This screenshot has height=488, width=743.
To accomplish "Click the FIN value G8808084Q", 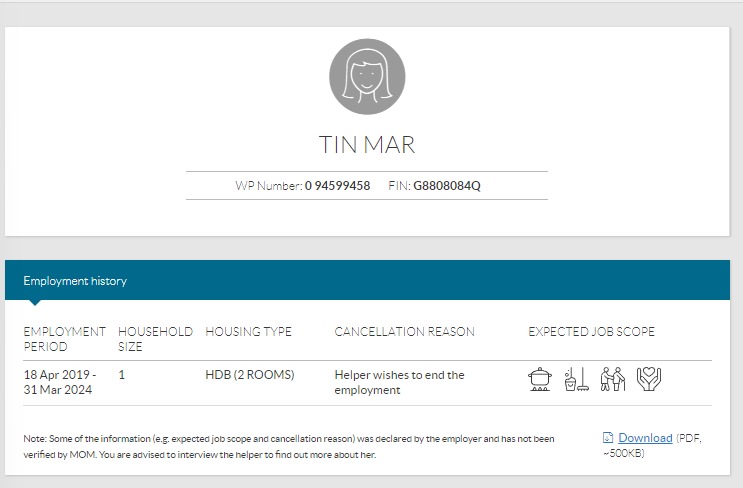I will click(x=447, y=186).
